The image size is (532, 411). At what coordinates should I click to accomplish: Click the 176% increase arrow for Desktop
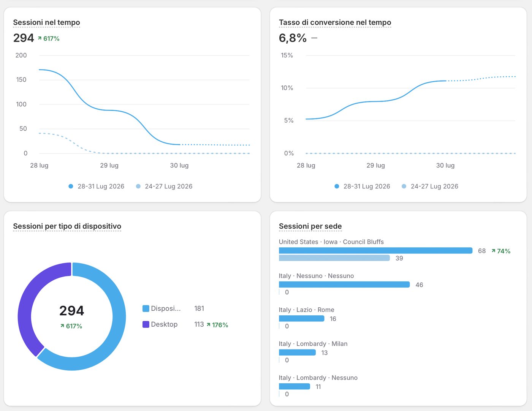tap(208, 325)
